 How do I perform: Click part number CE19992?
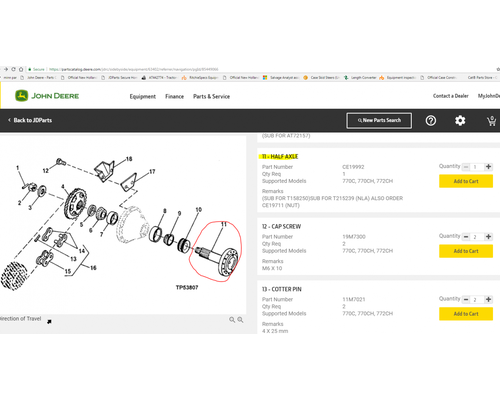point(353,167)
